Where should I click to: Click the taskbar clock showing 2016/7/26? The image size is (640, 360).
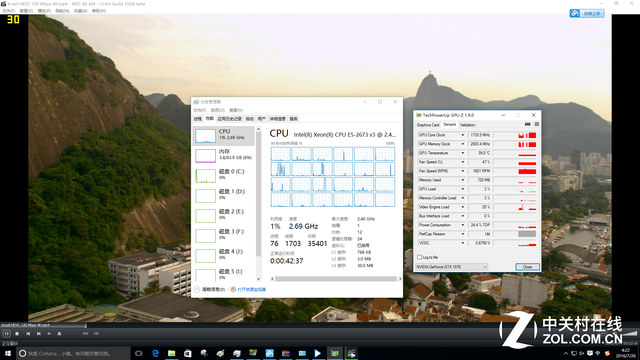tap(625, 353)
